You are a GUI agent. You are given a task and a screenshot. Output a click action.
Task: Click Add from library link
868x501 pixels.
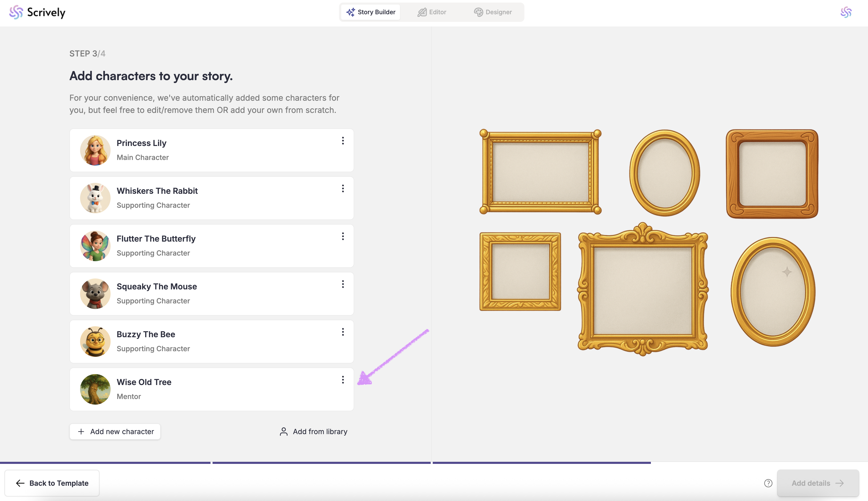(313, 432)
